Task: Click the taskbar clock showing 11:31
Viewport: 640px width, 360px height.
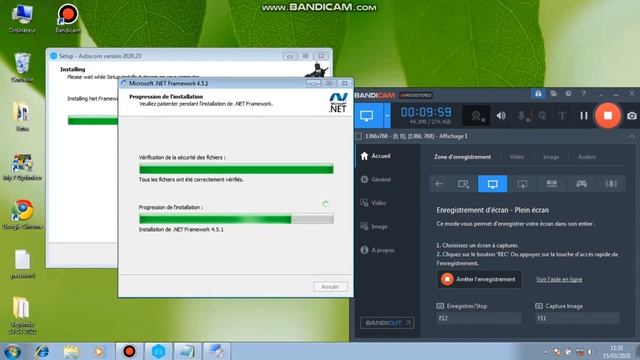Action: point(617,352)
